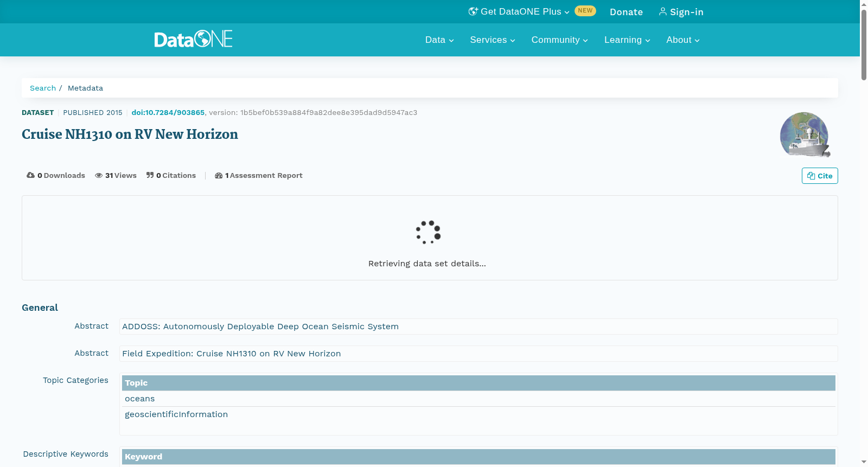Click the 'General' section heading
This screenshot has width=868, height=467.
coord(40,308)
